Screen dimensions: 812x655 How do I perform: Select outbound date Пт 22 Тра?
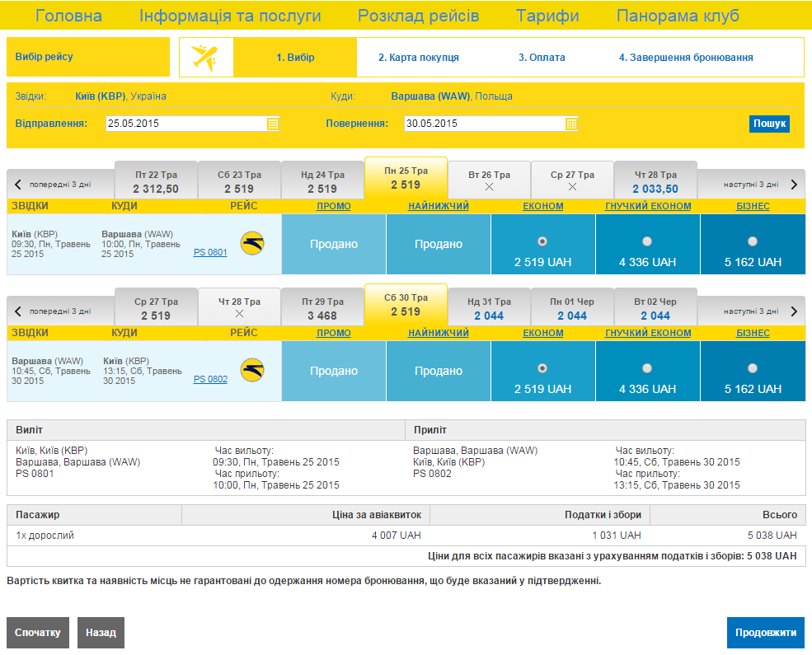[156, 180]
